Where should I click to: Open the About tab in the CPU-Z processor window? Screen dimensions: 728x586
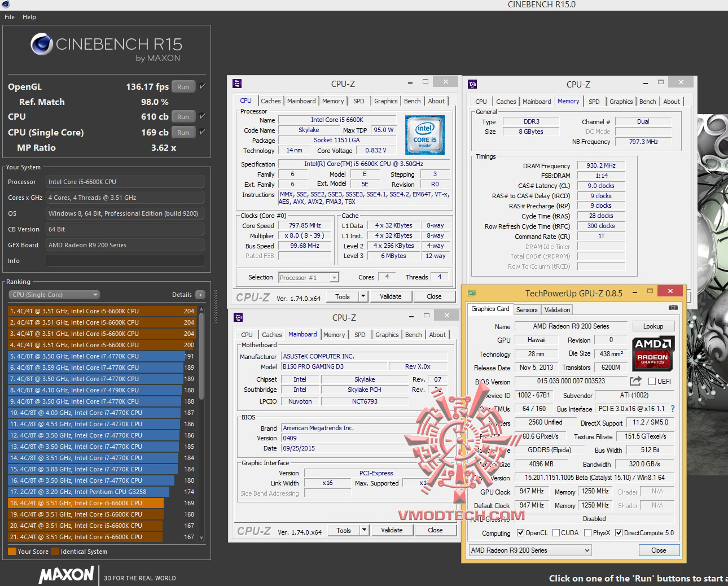click(x=436, y=101)
